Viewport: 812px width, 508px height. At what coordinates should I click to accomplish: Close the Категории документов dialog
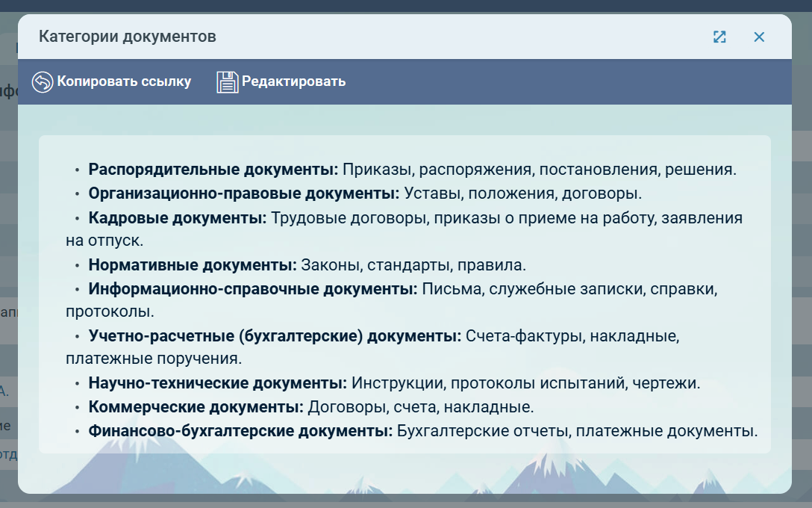759,37
